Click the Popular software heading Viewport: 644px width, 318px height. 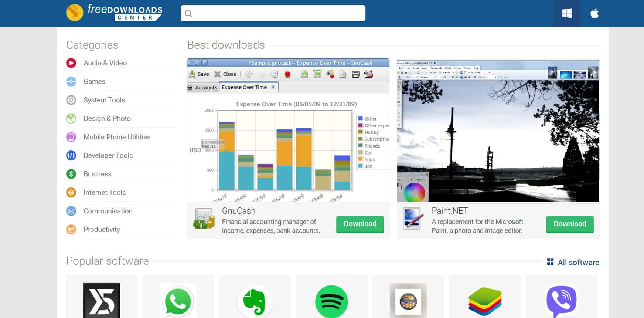(x=108, y=261)
